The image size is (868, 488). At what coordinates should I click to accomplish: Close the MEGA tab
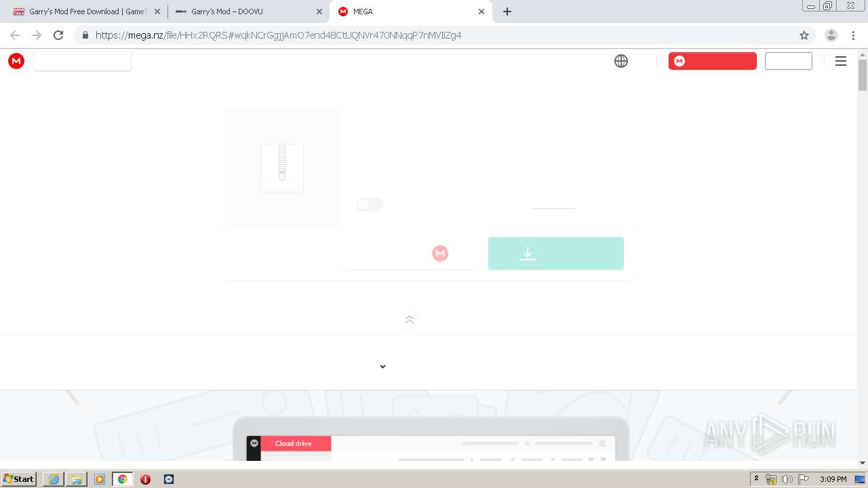pos(481,12)
